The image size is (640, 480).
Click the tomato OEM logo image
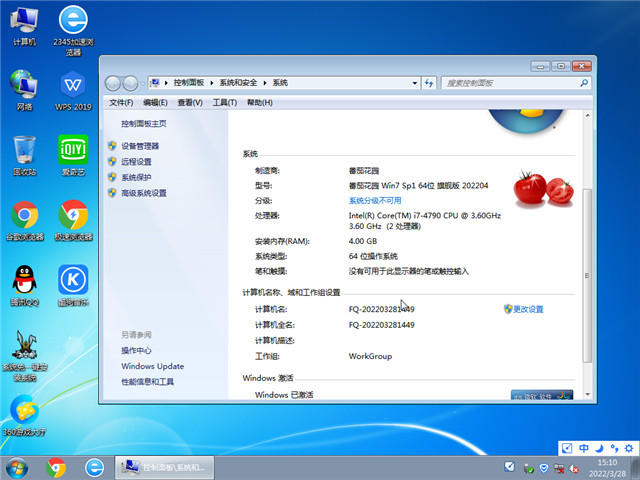coord(544,188)
